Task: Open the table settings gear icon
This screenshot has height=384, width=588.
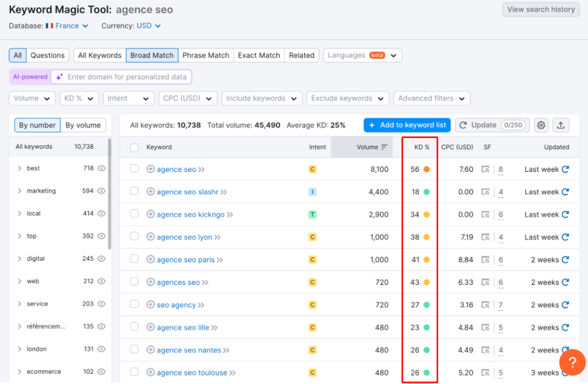Action: [541, 125]
